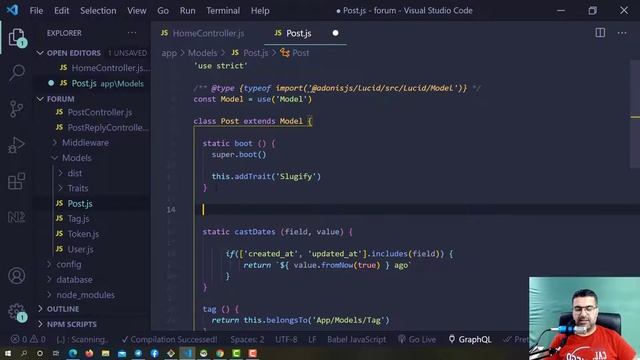Viewport: 640px width, 360px height.
Task: Change Babel JavaScript language mode
Action: 356,339
